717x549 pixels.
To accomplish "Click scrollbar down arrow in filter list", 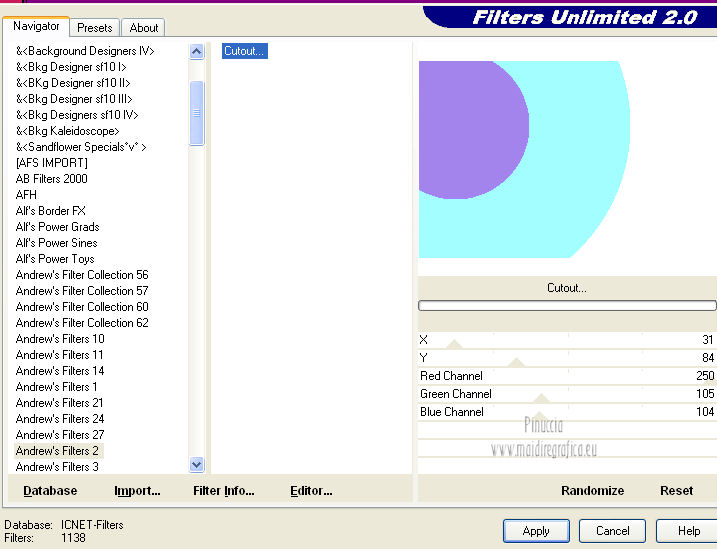I will (x=197, y=465).
